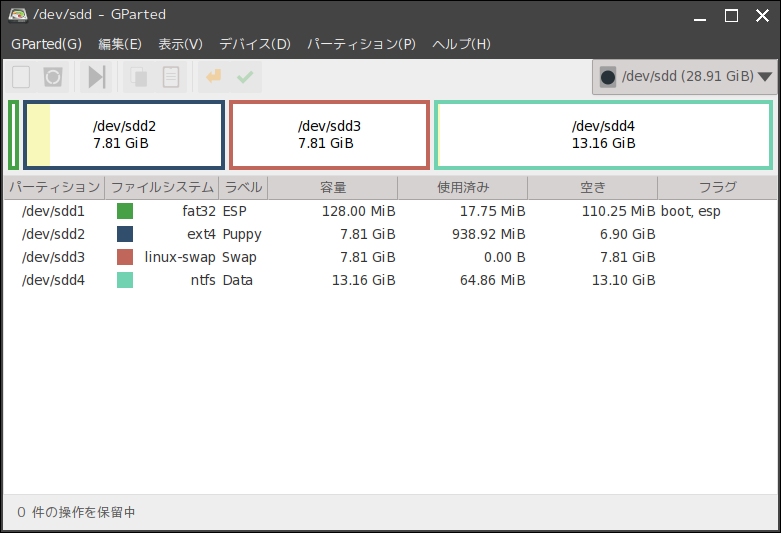The height and width of the screenshot is (533, 781).
Task: Click the ファイルシステム column header
Action: pos(162,187)
